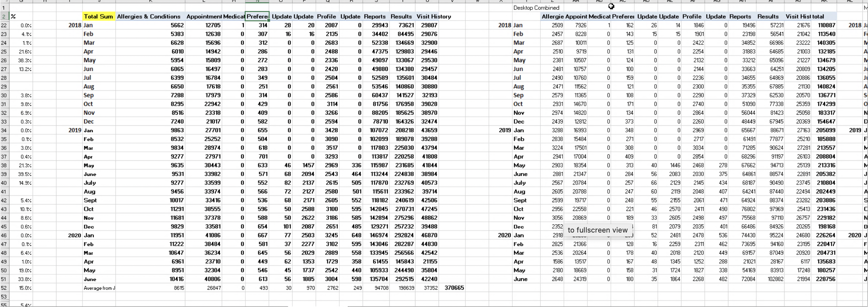Click the 'to fullscreen view' tooltip
Image resolution: width=868 pixels, height=307 pixels.
pyautogui.click(x=597, y=230)
